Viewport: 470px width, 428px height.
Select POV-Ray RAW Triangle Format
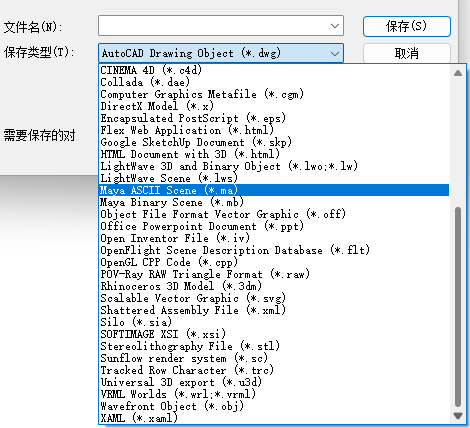tap(274, 274)
